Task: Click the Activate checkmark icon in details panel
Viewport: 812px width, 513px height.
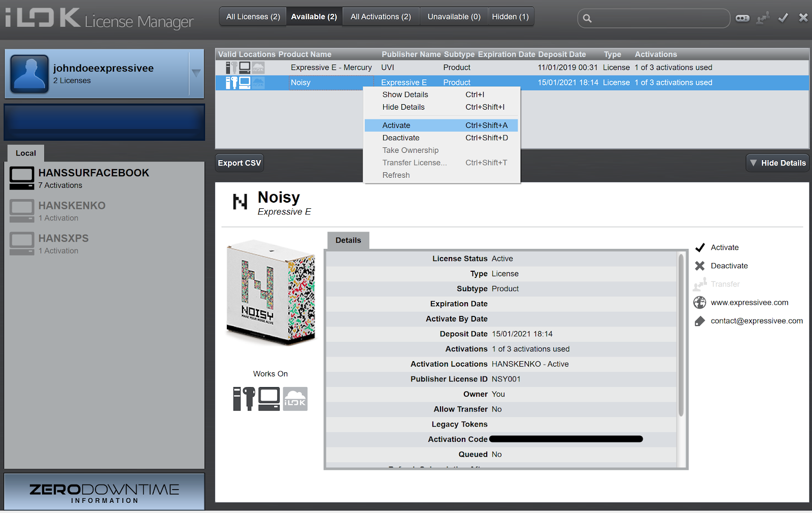Action: 700,247
